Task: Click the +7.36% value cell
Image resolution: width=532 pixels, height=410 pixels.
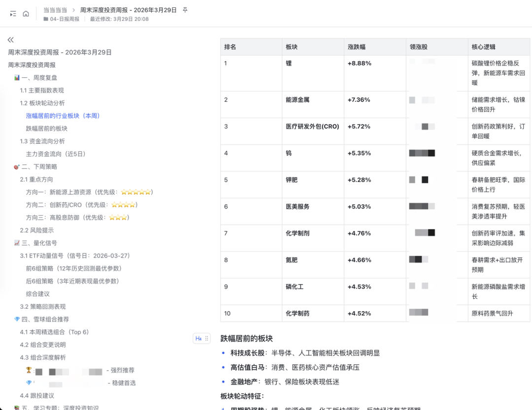Action: (375, 104)
